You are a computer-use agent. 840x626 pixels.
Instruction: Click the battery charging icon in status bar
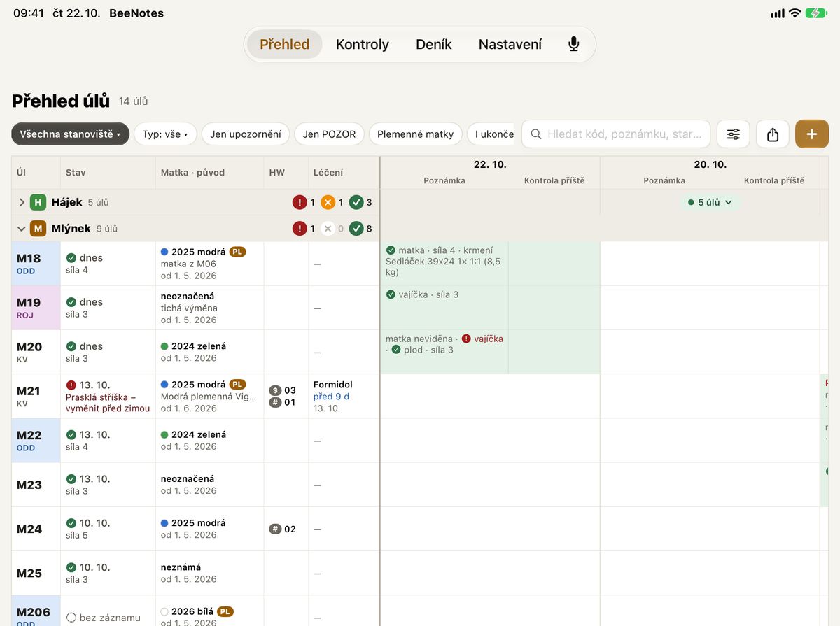(816, 13)
